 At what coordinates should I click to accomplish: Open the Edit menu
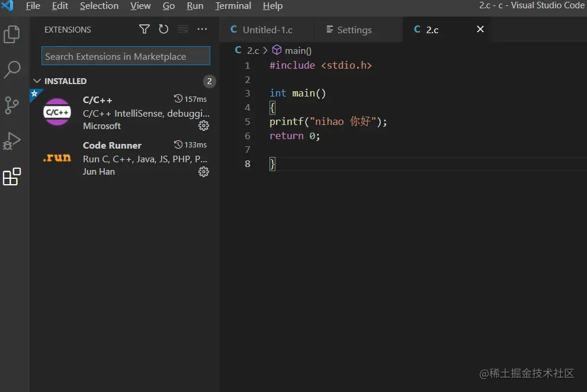(x=60, y=6)
